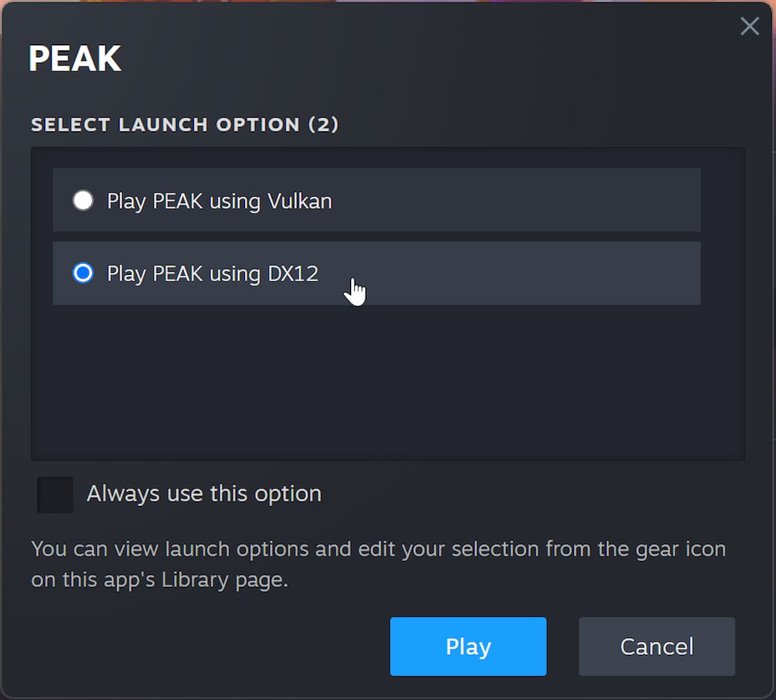This screenshot has height=700, width=776.
Task: Click the word 'Vulkan' in first option
Action: point(299,201)
